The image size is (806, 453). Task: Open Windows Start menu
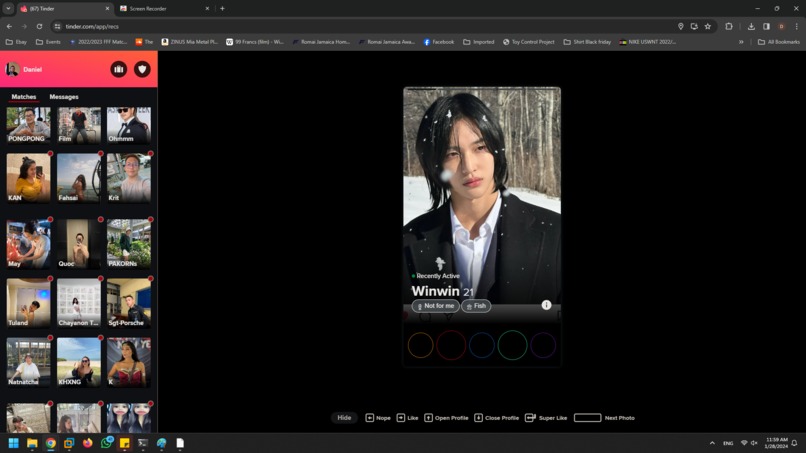click(14, 443)
